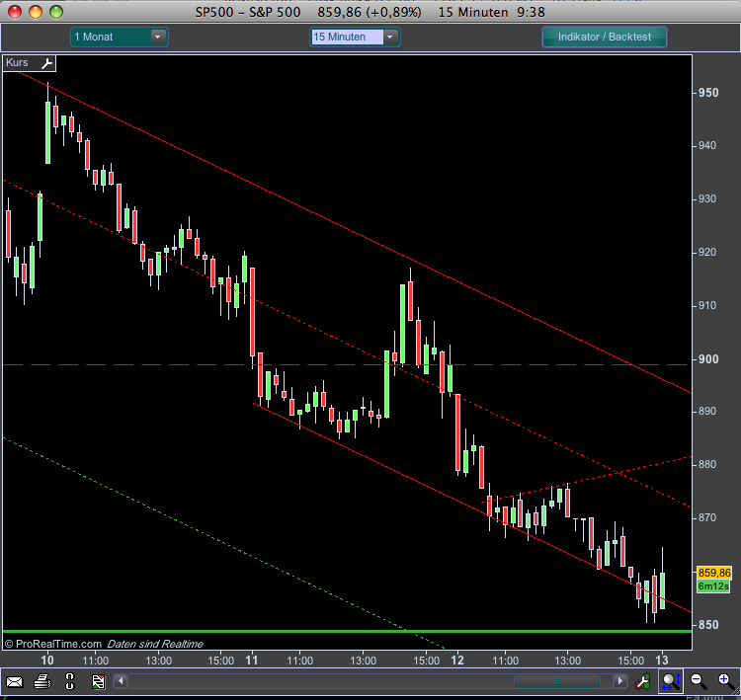Click the 15 Minuten timeframe field
This screenshot has width=741, height=700.
(x=347, y=37)
